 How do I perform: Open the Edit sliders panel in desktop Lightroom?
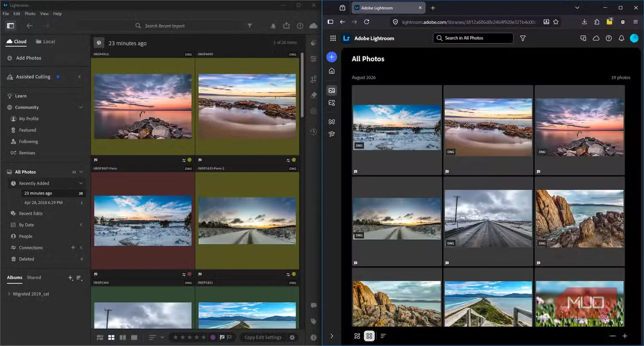click(314, 59)
